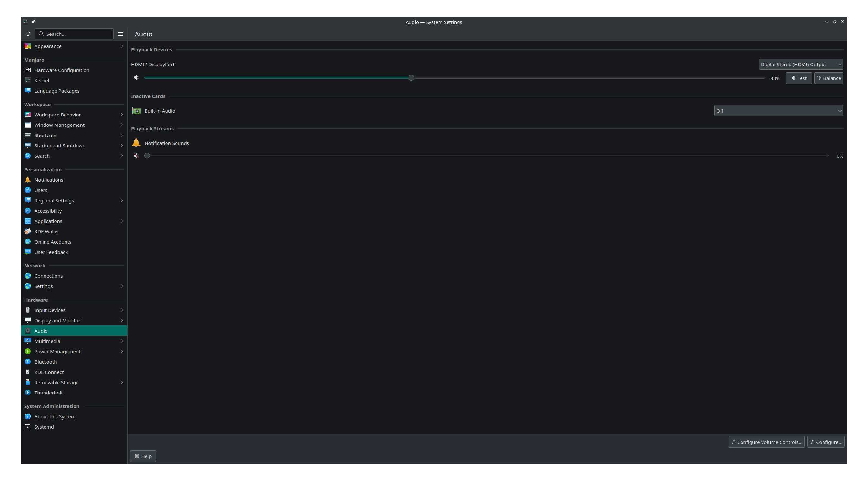Select the Removable Storage entry

74,382
